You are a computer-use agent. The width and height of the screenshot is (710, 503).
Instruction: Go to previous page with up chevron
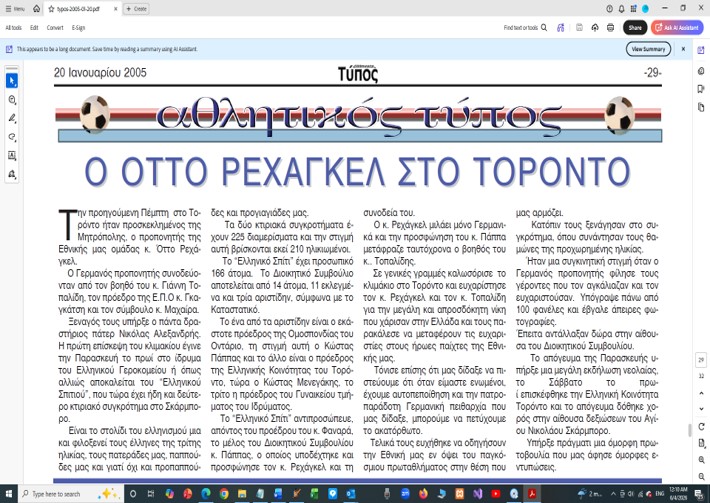pyautogui.click(x=701, y=393)
